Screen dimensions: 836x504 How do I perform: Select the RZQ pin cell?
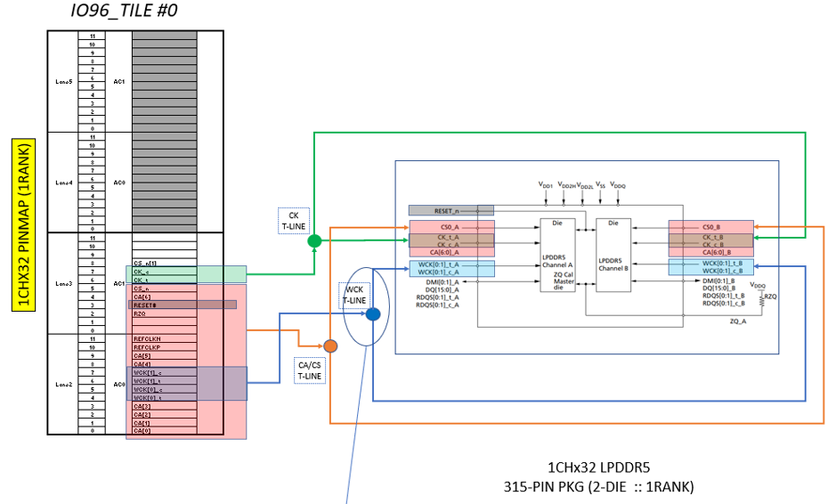[x=165, y=313]
